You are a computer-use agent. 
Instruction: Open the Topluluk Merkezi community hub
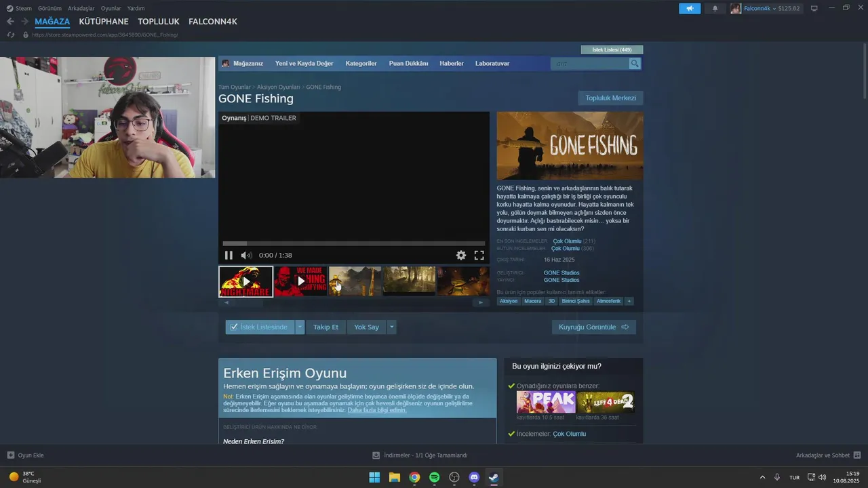pos(610,98)
